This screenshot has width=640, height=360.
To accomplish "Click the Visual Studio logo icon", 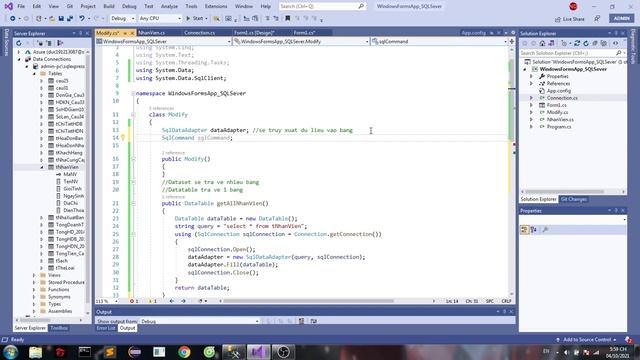I will tap(8, 6).
